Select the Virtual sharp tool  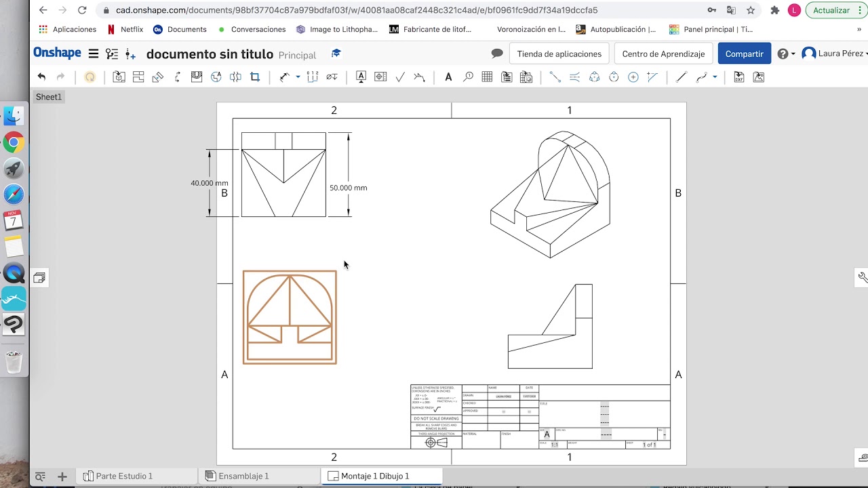click(x=652, y=77)
